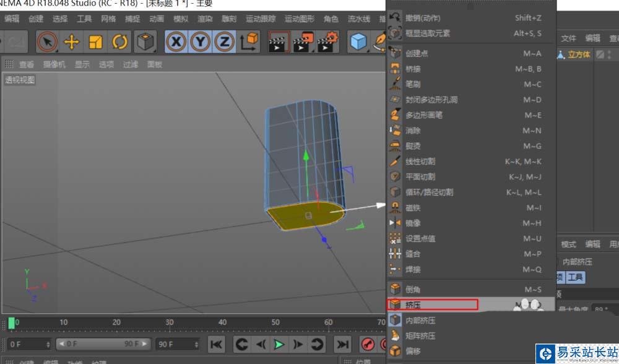Select the Move tool in toolbar
Screen dimensions: 619x364
coord(72,42)
